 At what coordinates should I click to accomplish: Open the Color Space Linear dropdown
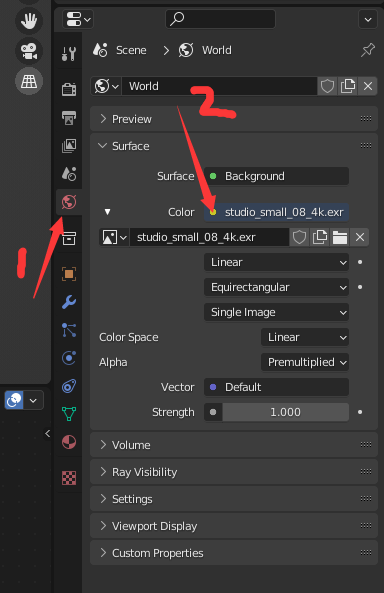coord(305,337)
